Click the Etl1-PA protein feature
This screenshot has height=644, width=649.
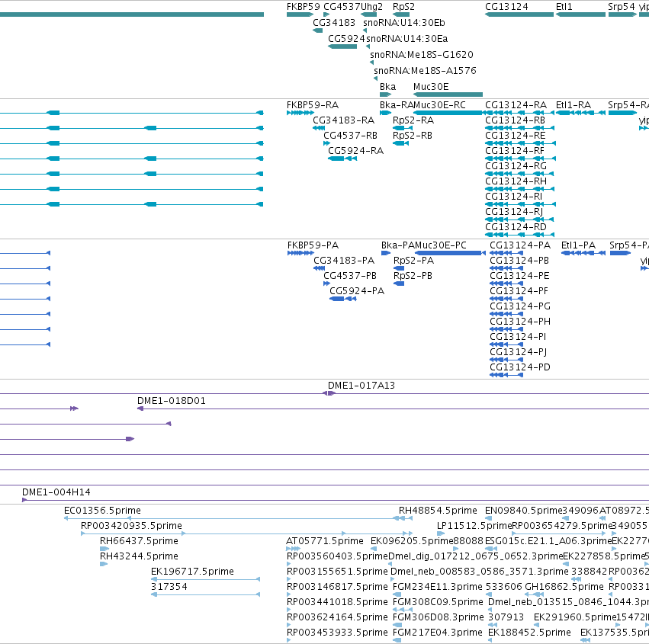583,253
